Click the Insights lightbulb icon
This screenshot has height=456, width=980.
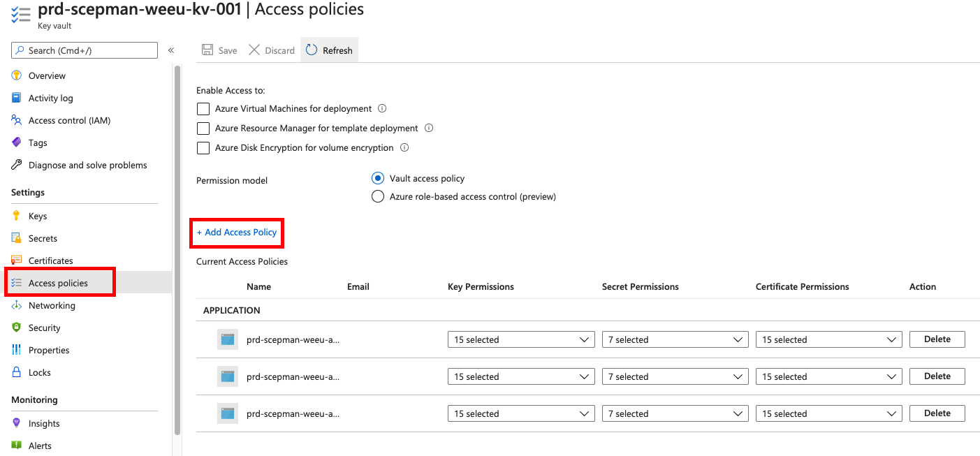click(x=17, y=423)
